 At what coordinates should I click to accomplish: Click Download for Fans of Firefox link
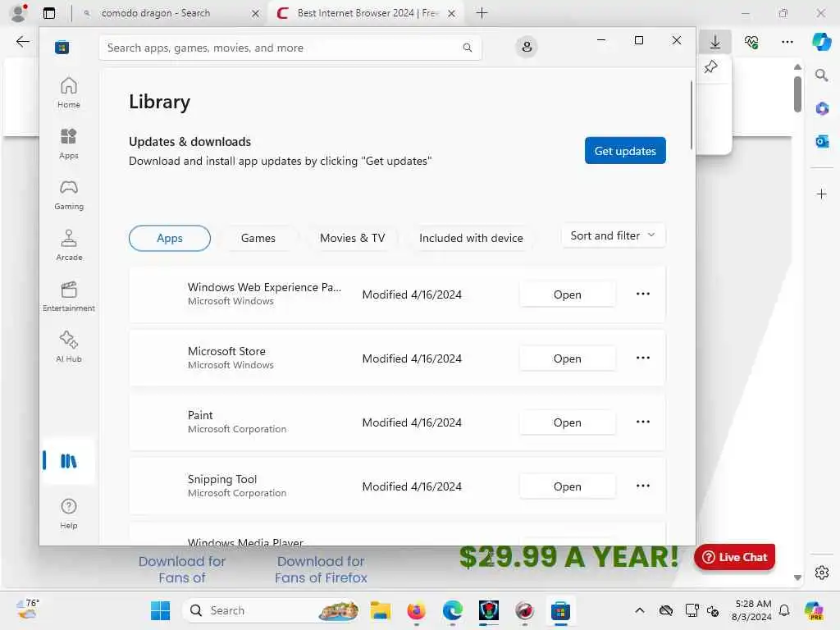click(321, 569)
